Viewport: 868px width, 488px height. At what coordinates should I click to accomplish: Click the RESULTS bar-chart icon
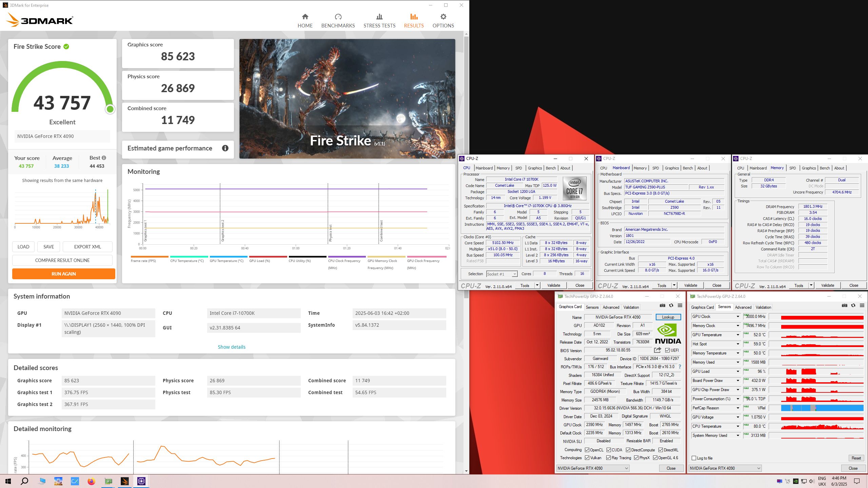414,17
